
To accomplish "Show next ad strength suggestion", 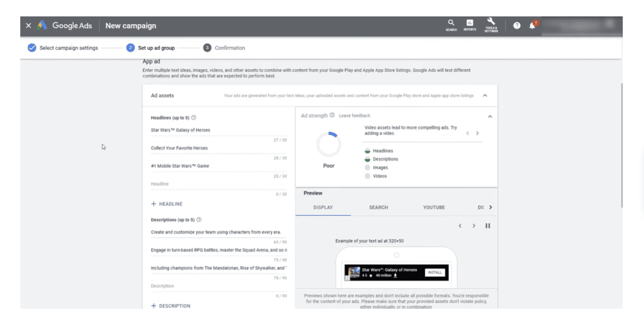I will tap(477, 133).
